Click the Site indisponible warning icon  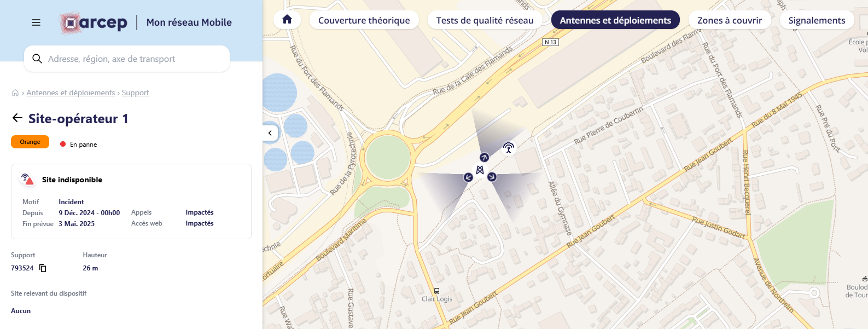pos(27,179)
